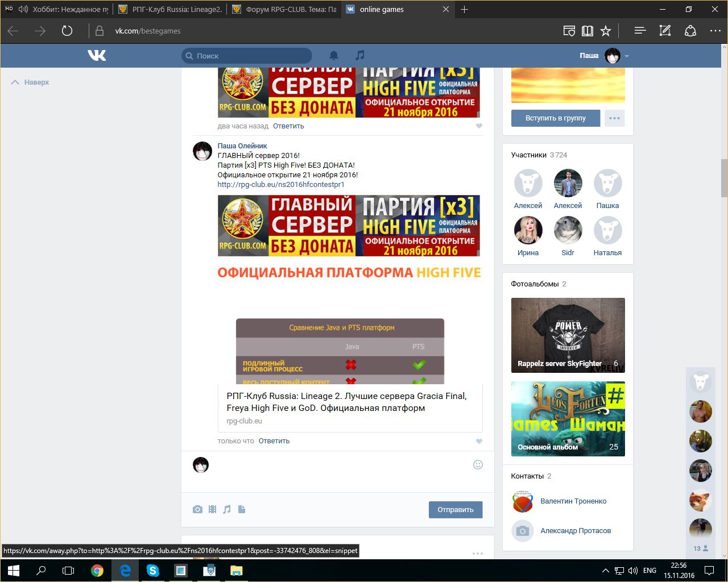Image resolution: width=728 pixels, height=582 pixels.
Task: Attach a video with the film icon
Action: point(212,509)
